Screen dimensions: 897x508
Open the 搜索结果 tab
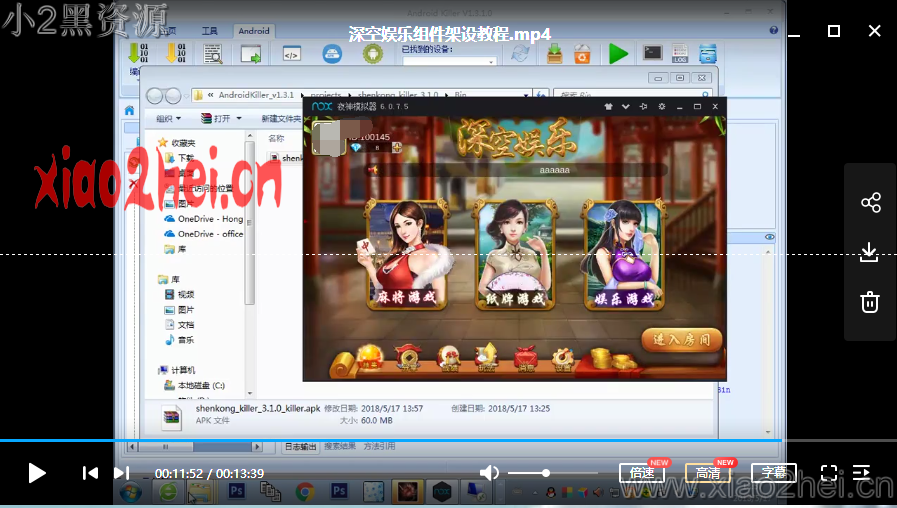point(340,446)
